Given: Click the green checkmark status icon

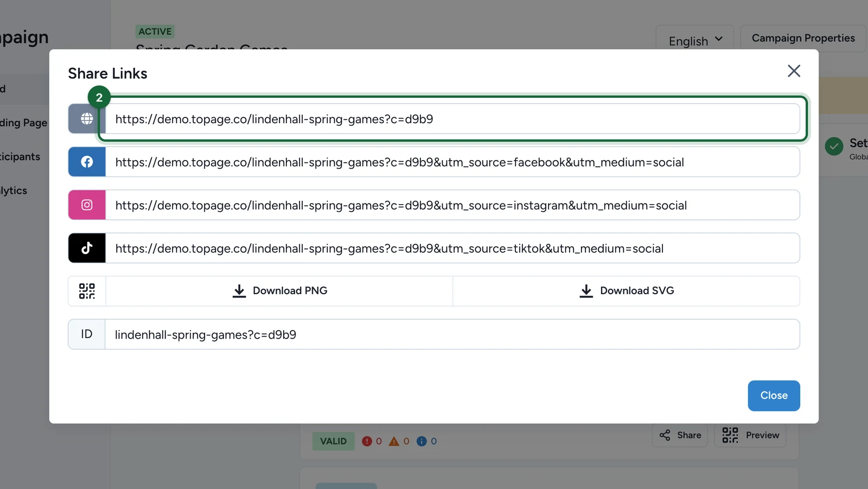Looking at the screenshot, I should (x=834, y=146).
